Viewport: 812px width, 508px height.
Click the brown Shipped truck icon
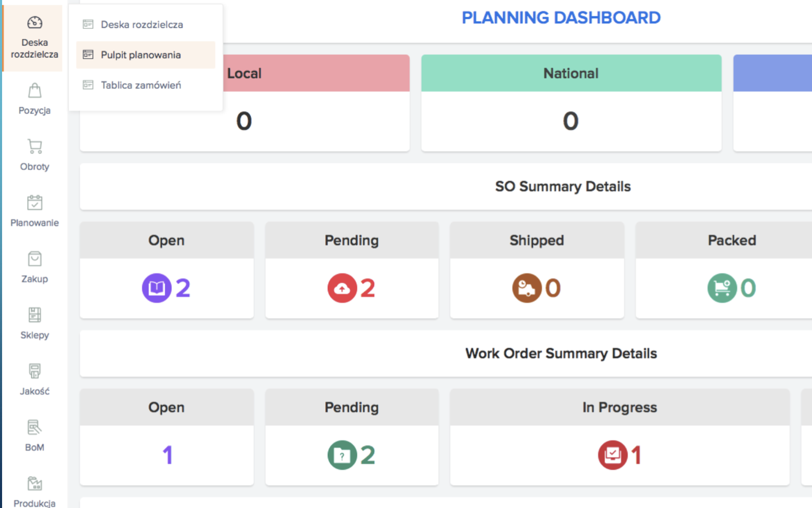[527, 288]
